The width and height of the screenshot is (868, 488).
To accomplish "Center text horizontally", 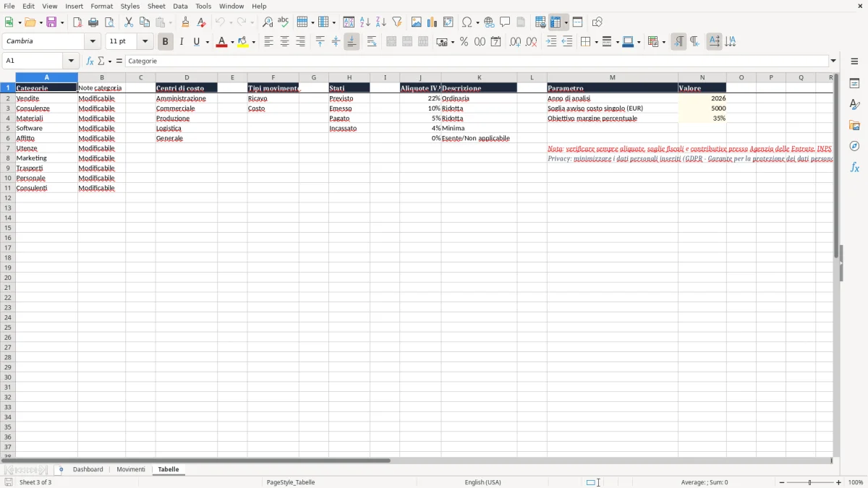I will [284, 42].
